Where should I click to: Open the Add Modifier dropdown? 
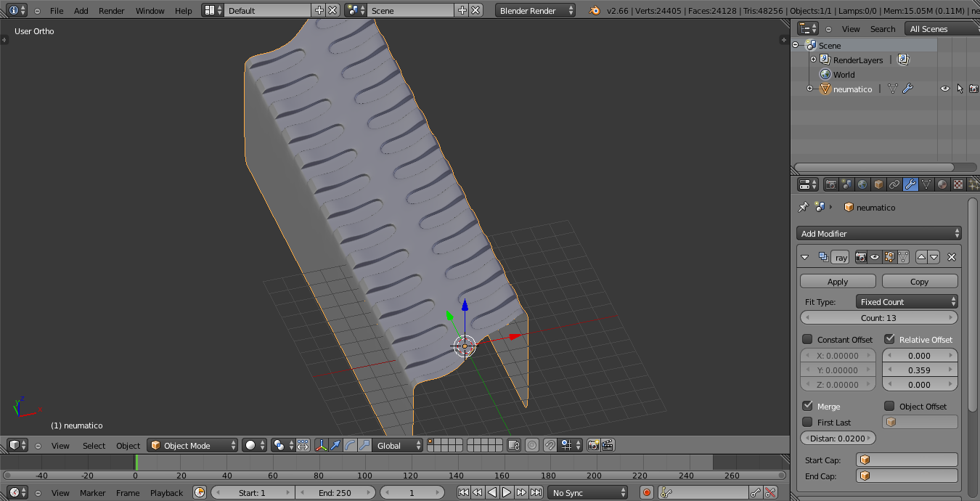[x=879, y=233]
